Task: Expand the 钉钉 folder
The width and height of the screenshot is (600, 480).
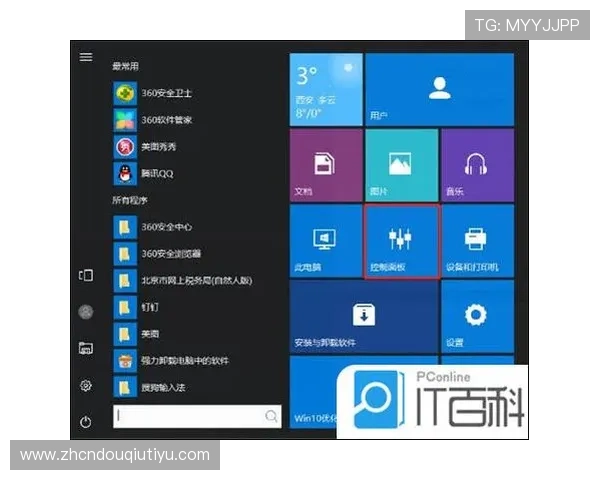Action: click(137, 307)
